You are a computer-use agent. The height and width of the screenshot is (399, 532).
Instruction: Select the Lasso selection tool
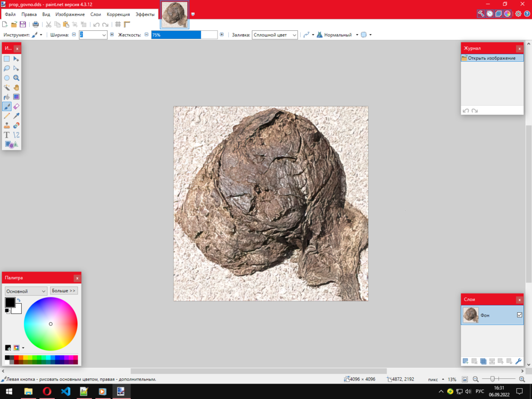[x=6, y=68]
